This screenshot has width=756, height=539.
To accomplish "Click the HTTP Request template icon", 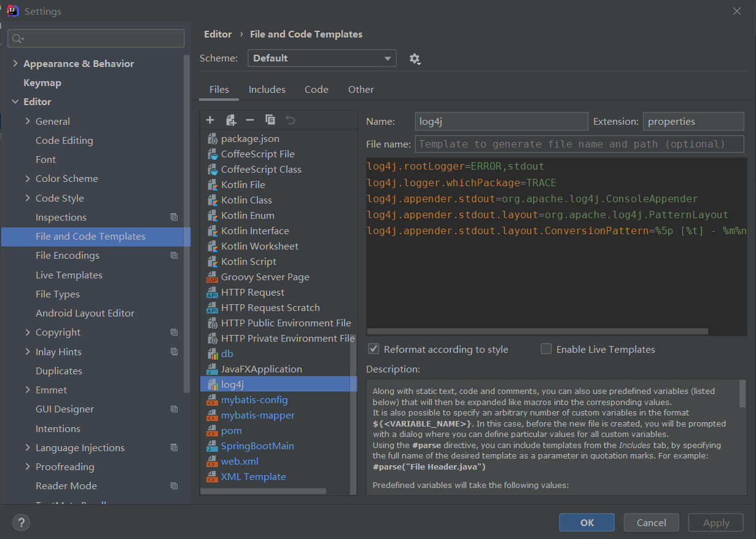I will pyautogui.click(x=212, y=293).
